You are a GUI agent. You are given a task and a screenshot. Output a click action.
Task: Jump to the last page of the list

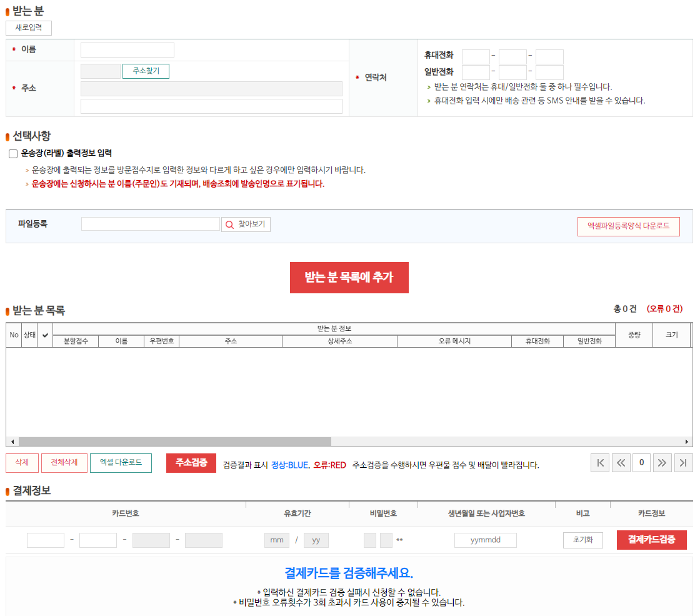click(x=683, y=463)
